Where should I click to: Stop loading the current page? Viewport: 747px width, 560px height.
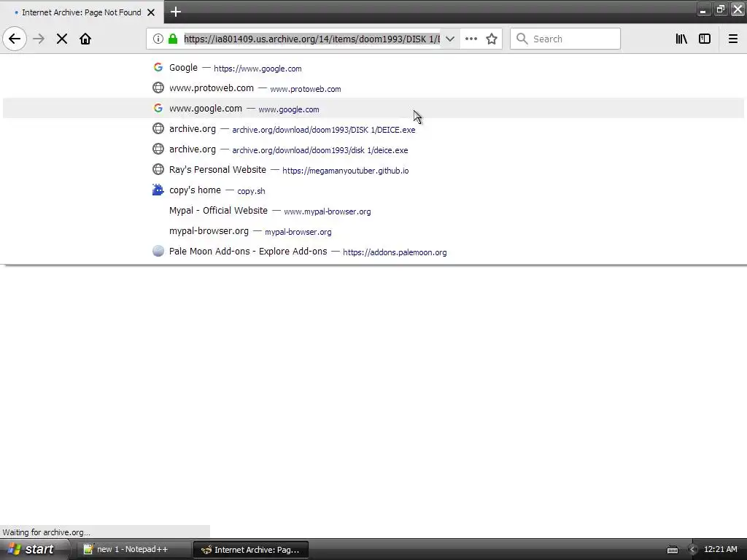coord(62,39)
